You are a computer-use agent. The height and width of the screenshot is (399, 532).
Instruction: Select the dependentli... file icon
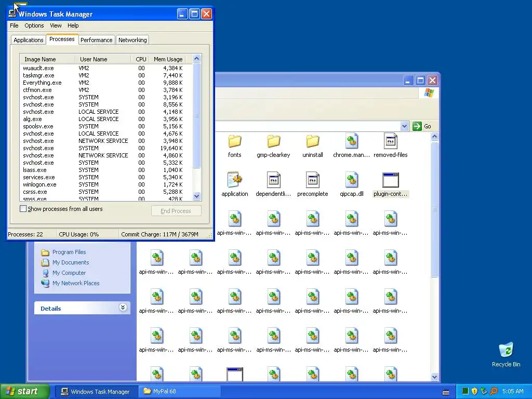(x=273, y=180)
